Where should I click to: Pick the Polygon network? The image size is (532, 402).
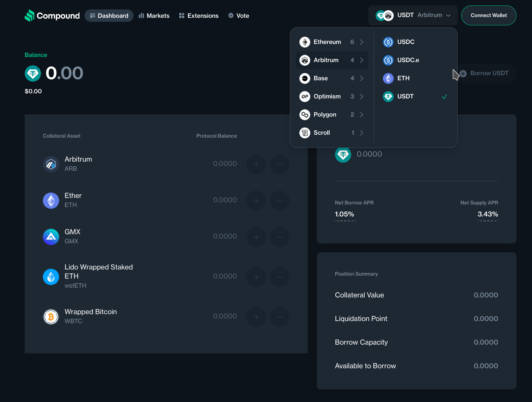pos(332,115)
